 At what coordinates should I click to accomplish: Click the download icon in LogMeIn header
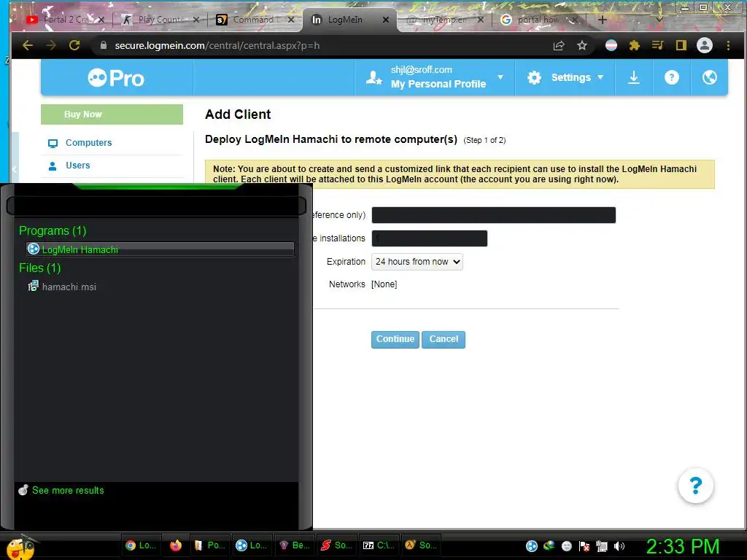pyautogui.click(x=634, y=77)
